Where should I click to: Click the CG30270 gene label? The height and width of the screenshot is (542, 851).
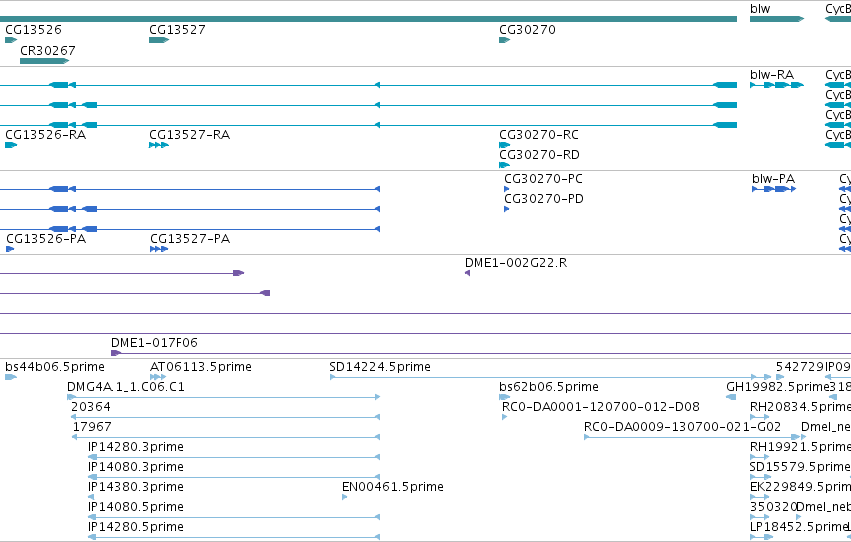tap(528, 30)
